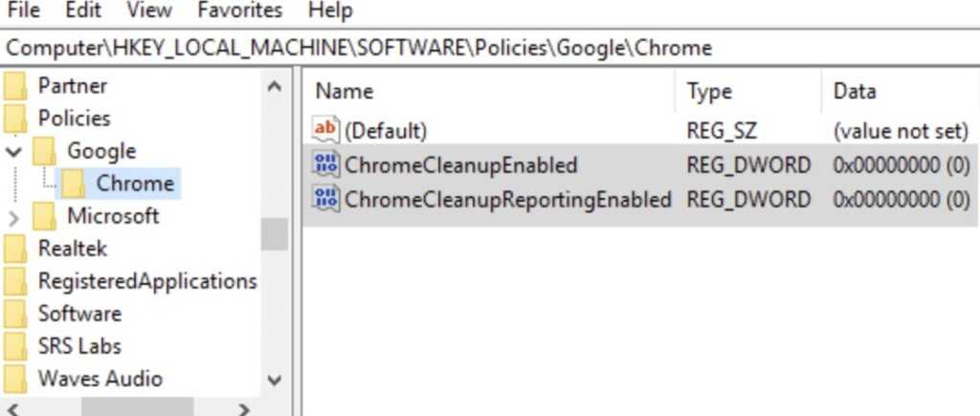Click the Type column header
The width and height of the screenshot is (980, 416).
coord(709,92)
